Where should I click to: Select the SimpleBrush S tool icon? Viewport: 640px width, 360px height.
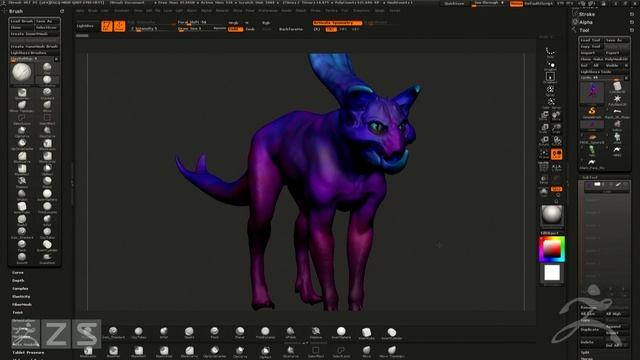click(x=592, y=111)
